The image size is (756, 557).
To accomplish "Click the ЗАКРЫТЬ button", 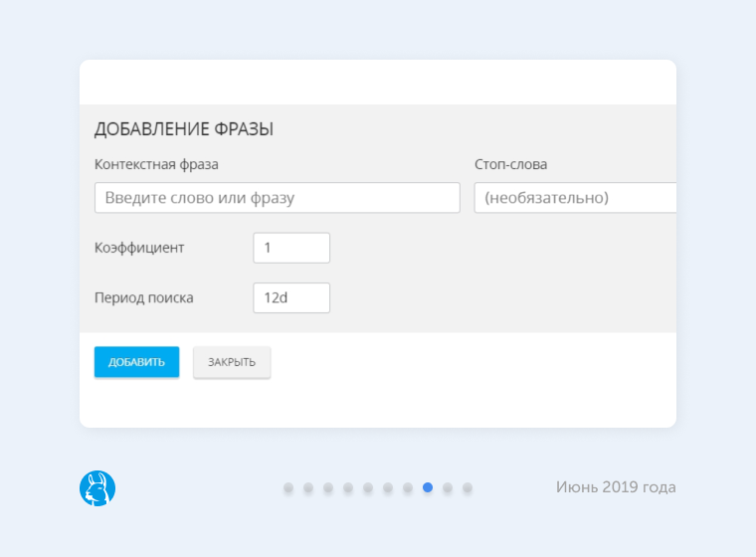I will [232, 362].
